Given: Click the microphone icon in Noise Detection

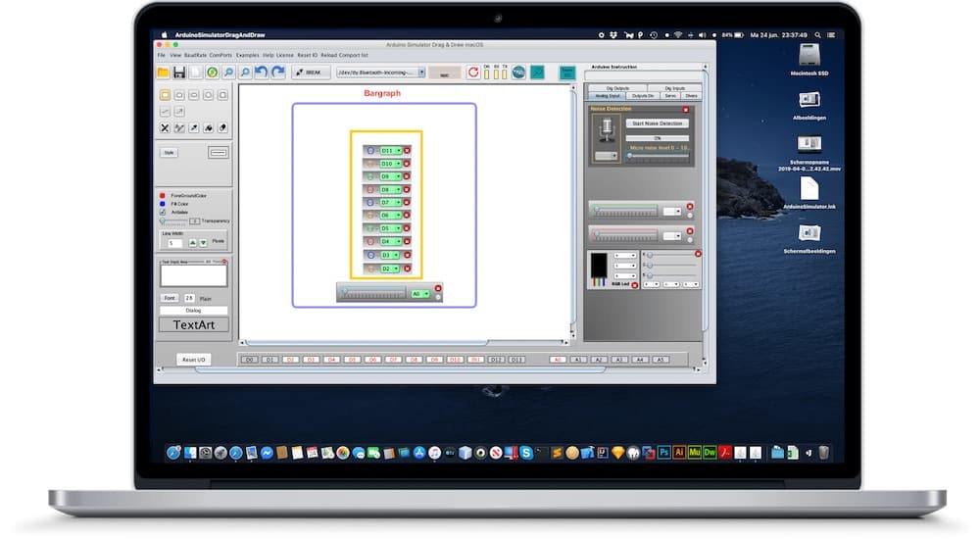Looking at the screenshot, I should click(x=607, y=130).
